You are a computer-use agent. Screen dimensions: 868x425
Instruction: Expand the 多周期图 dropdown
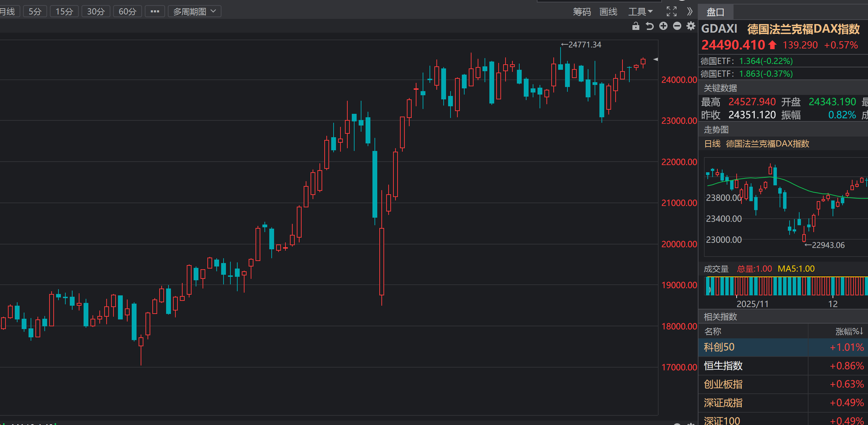pos(194,11)
